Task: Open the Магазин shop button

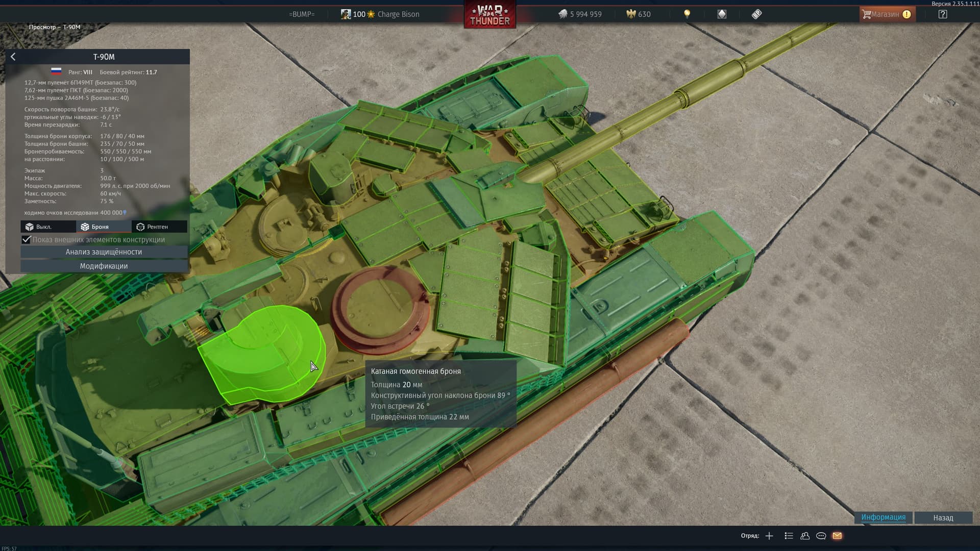Action: [886, 14]
